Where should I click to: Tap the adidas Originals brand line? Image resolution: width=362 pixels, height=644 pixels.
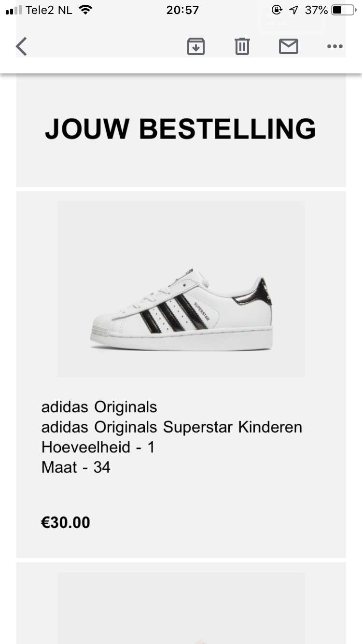pos(99,407)
